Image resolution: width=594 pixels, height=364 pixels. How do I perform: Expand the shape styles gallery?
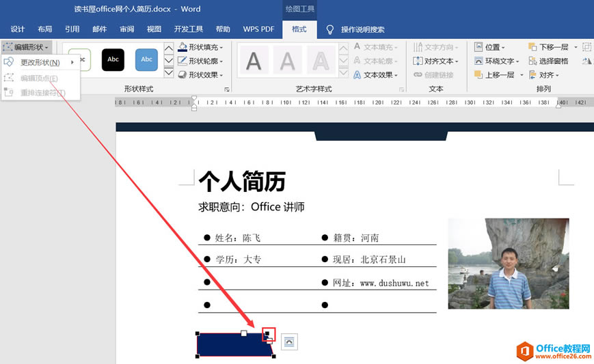(169, 72)
